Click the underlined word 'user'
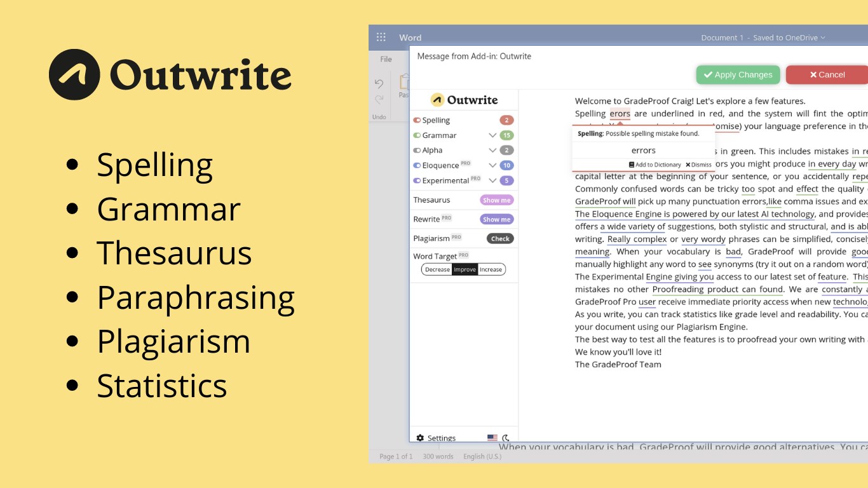 pos(647,302)
